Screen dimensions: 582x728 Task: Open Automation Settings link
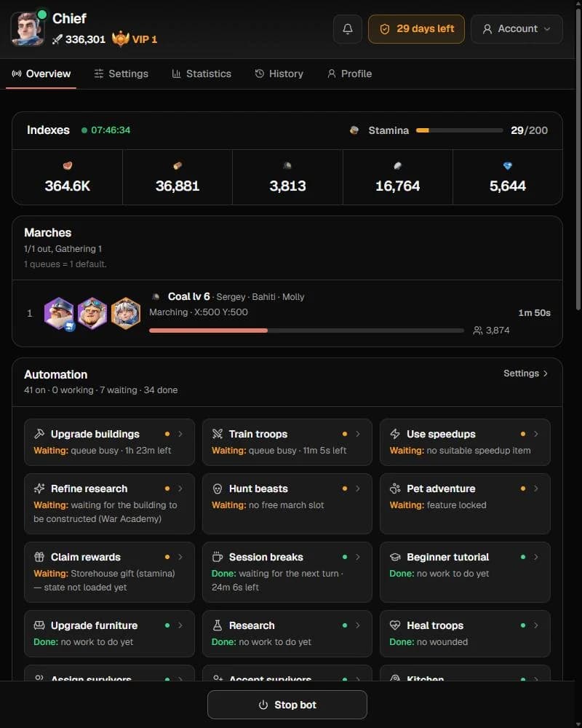click(525, 373)
